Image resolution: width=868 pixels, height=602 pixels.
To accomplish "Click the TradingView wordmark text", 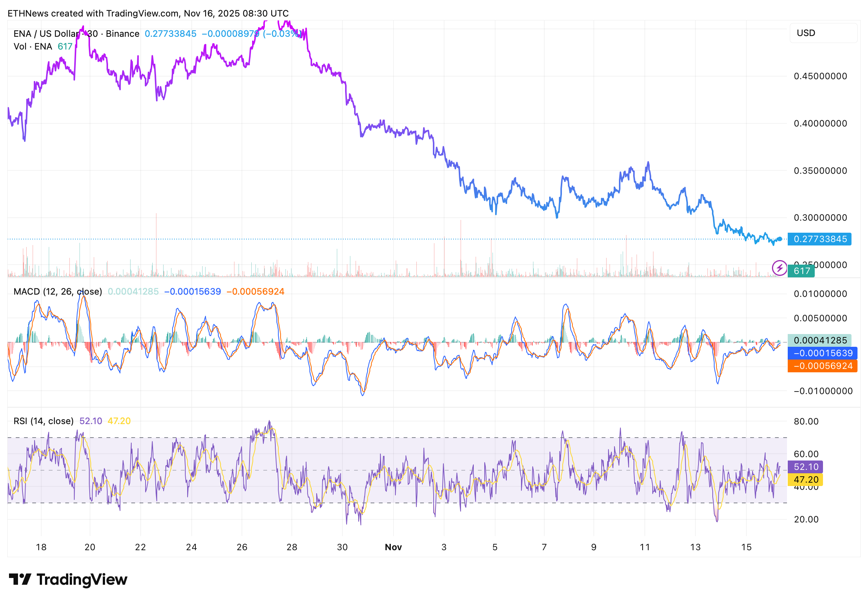I will [82, 579].
